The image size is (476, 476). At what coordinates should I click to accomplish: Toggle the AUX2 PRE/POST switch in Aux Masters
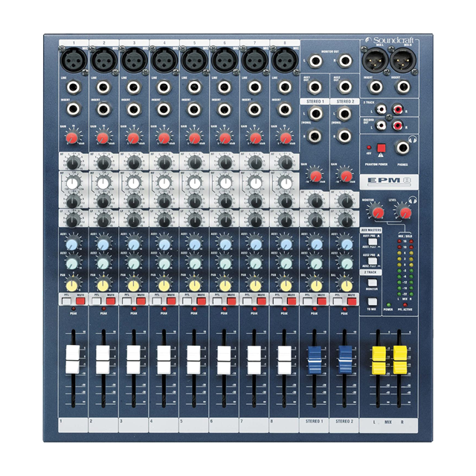[x=372, y=261]
